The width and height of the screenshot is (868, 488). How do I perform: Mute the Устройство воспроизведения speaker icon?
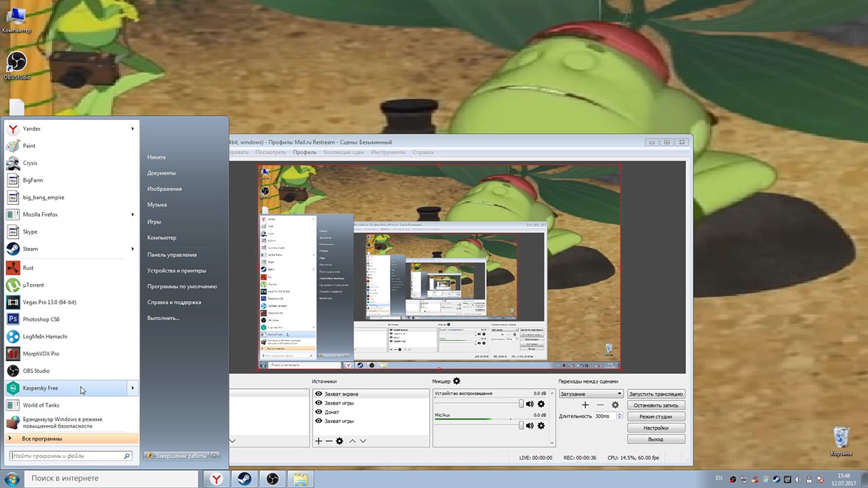click(x=530, y=404)
